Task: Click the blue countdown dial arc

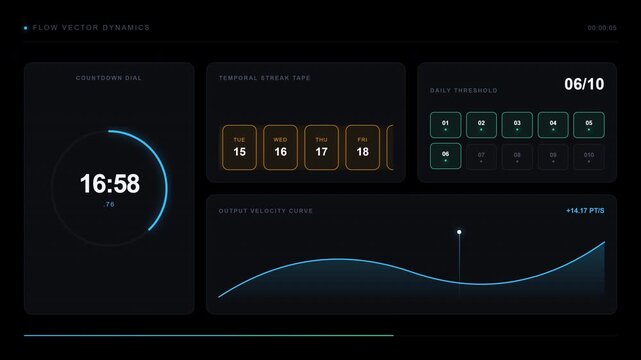Action: (161, 162)
